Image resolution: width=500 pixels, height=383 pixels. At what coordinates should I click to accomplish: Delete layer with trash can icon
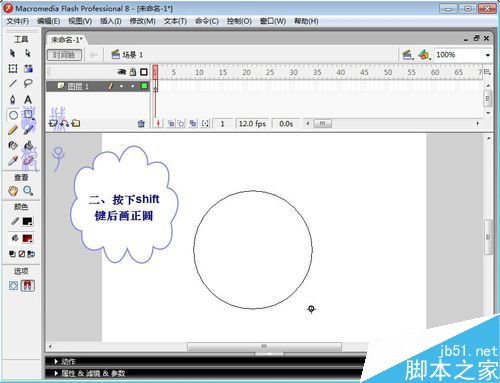pyautogui.click(x=141, y=124)
